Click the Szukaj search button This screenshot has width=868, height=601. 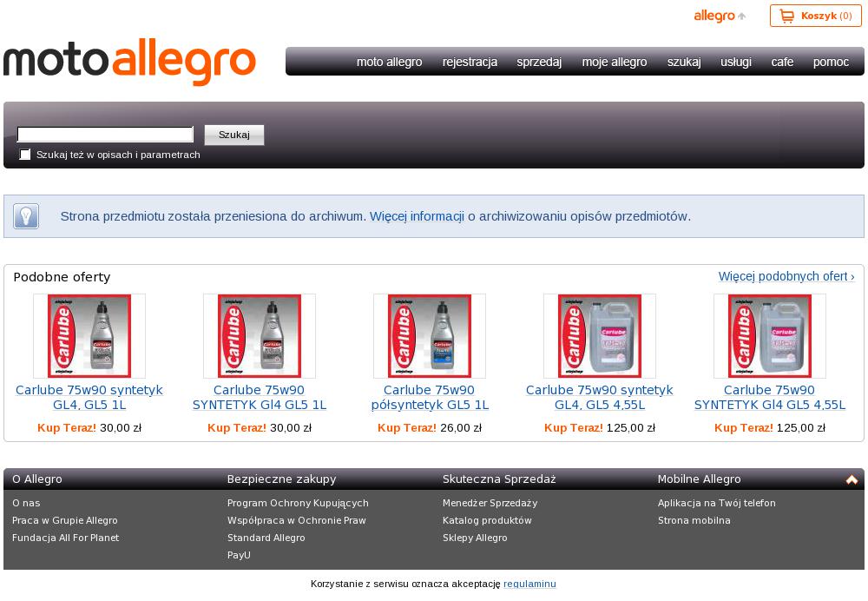pos(234,135)
